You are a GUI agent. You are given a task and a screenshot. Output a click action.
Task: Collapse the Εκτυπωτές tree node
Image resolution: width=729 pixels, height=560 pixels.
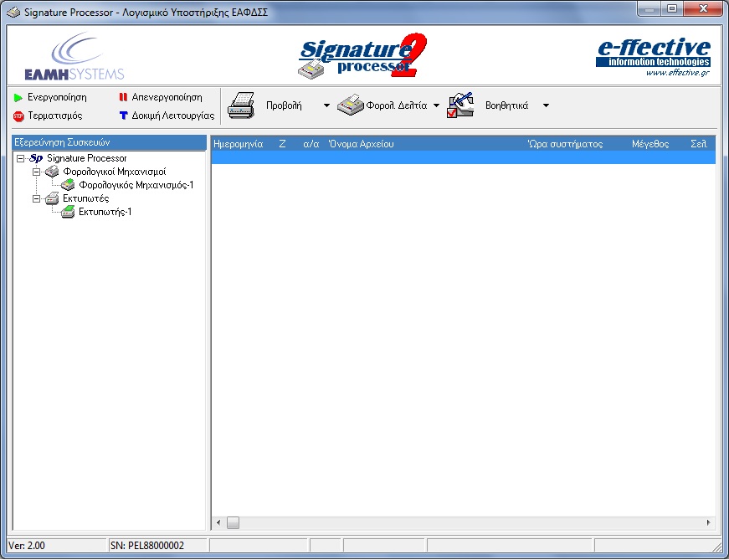click(x=37, y=198)
